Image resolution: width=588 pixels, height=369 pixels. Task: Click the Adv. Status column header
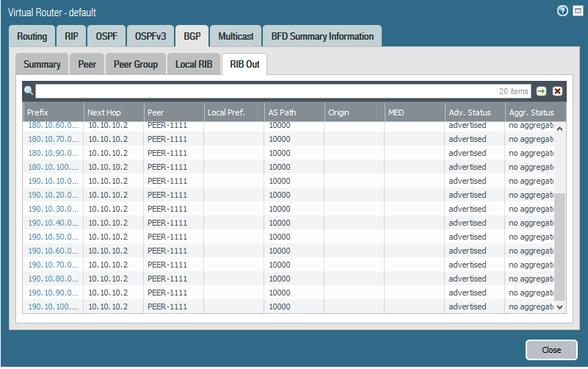coord(474,112)
